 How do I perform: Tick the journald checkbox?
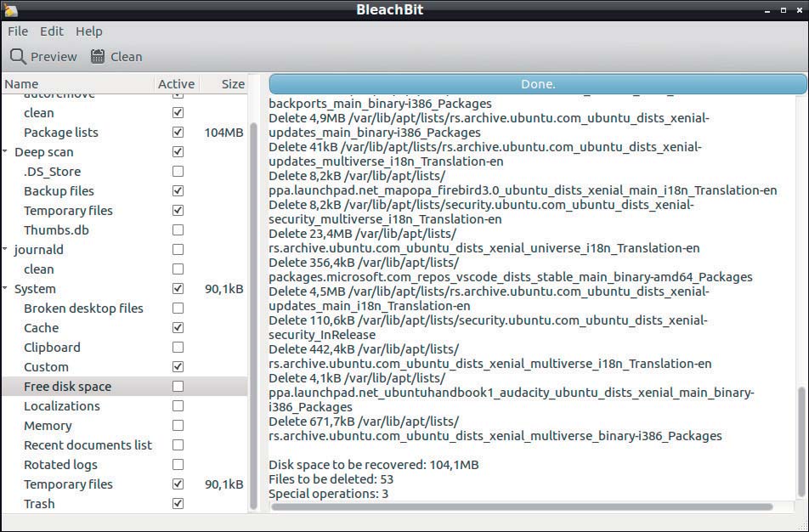pyautogui.click(x=178, y=250)
